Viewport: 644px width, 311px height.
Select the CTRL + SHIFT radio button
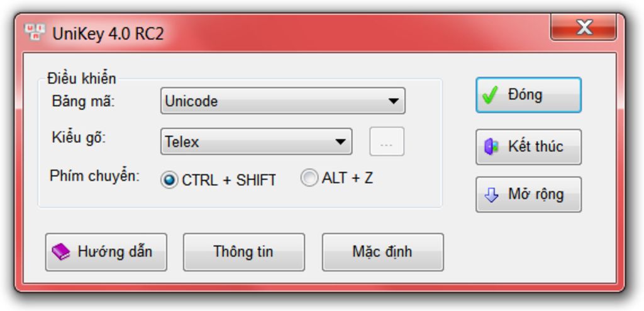click(169, 180)
